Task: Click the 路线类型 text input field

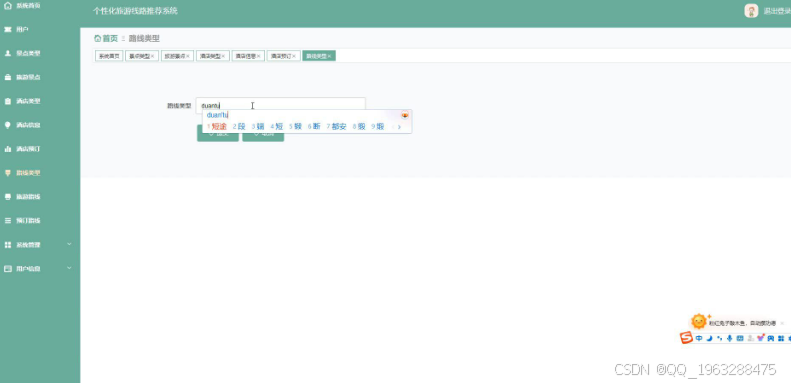Action: [280, 105]
